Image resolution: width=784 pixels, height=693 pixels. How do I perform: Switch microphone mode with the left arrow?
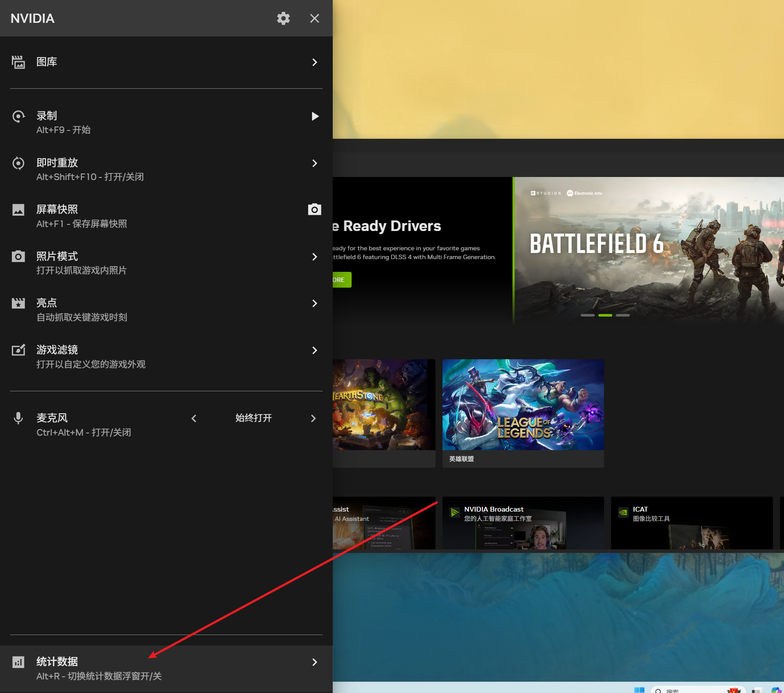point(194,419)
